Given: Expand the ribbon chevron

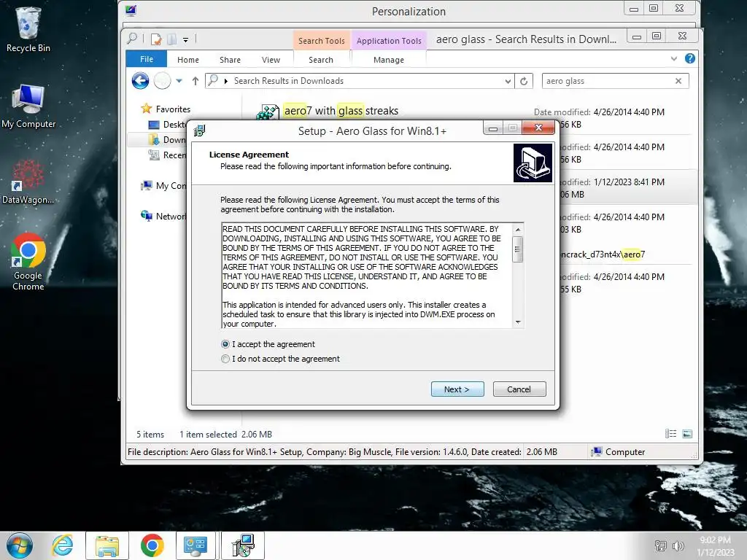Looking at the screenshot, I should (x=673, y=58).
